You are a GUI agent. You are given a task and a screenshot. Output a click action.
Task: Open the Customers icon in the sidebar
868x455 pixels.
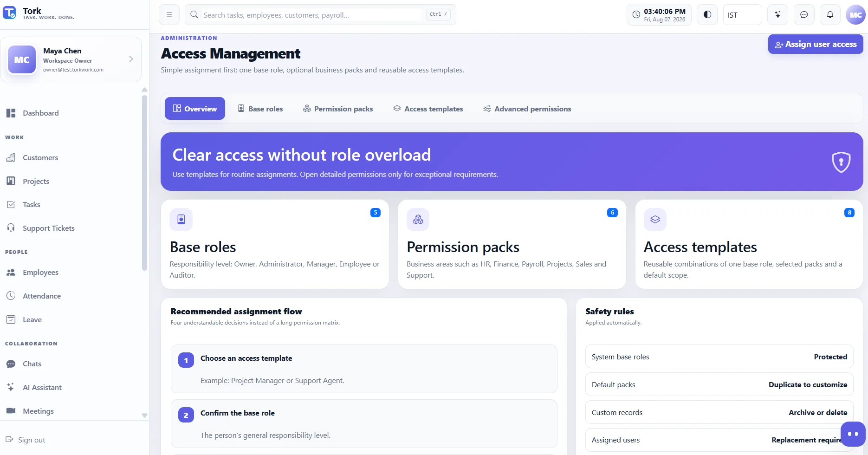click(11, 157)
